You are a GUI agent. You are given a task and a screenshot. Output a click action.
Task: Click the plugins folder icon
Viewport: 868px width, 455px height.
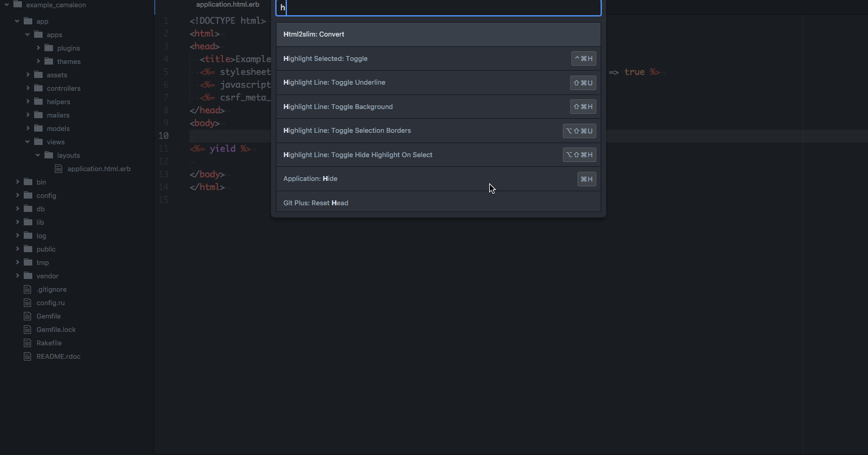(49, 48)
